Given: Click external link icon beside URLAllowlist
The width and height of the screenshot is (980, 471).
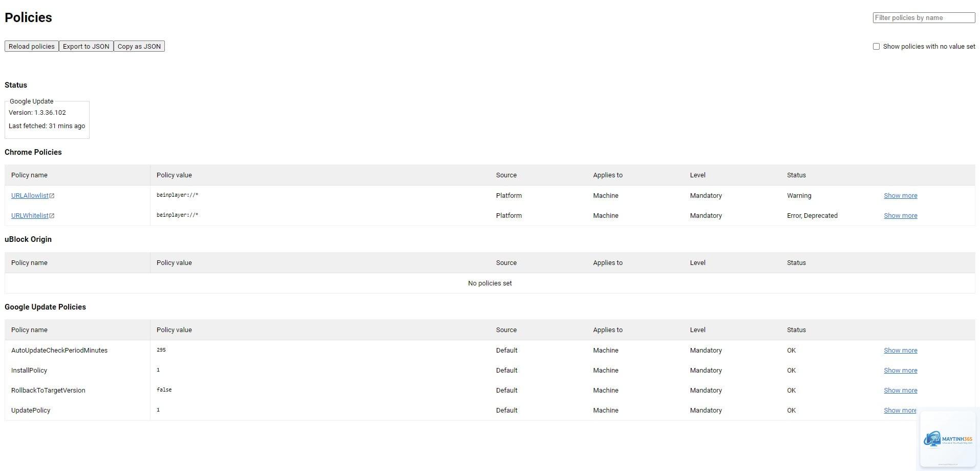Looking at the screenshot, I should [x=52, y=196].
